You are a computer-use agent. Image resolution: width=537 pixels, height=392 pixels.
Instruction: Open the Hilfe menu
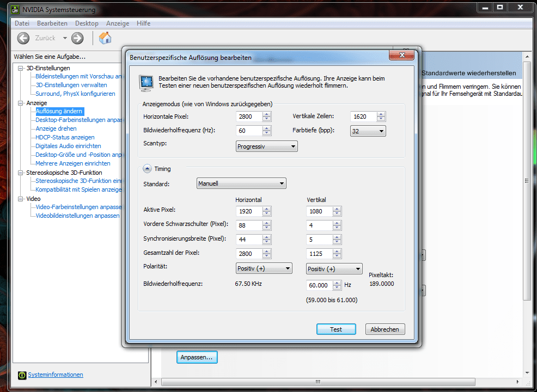click(x=143, y=23)
